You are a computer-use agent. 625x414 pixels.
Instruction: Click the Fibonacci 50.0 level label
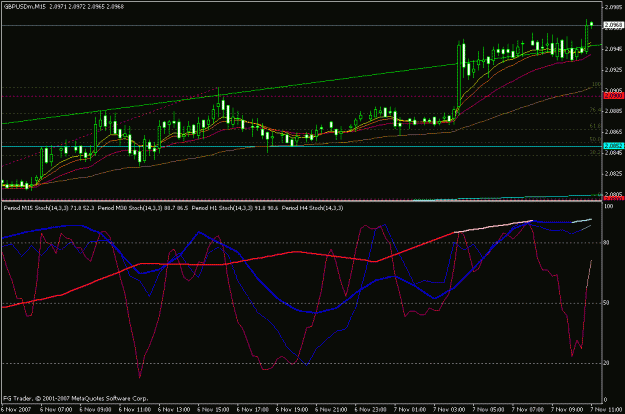[x=596, y=139]
